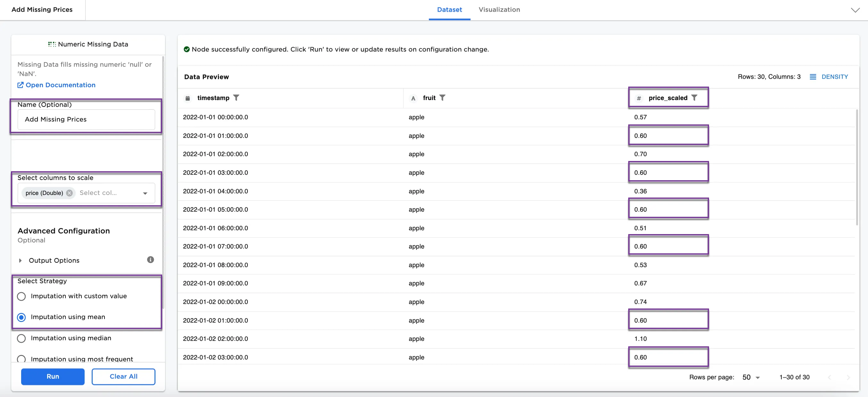The image size is (868, 397).
Task: Open the Select columns to scale dropdown
Action: 145,193
